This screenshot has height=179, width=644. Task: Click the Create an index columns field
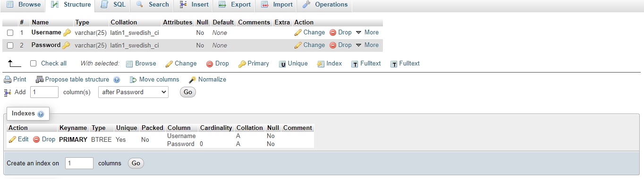coord(79,163)
